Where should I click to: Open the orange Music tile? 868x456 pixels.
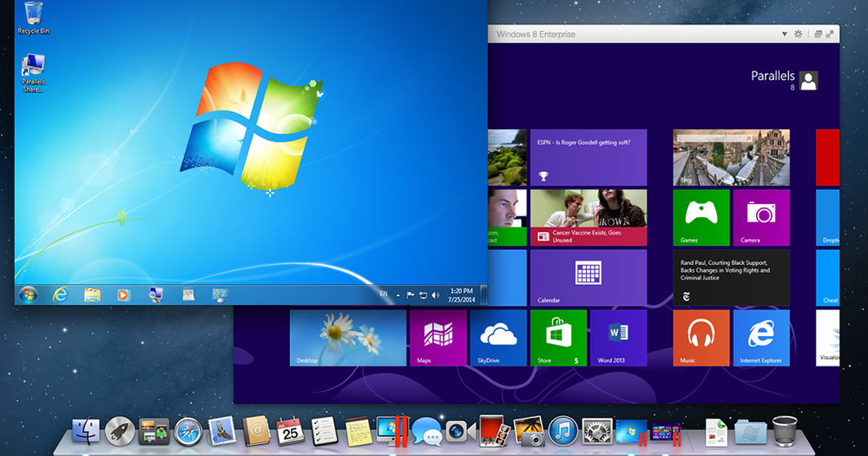[701, 338]
